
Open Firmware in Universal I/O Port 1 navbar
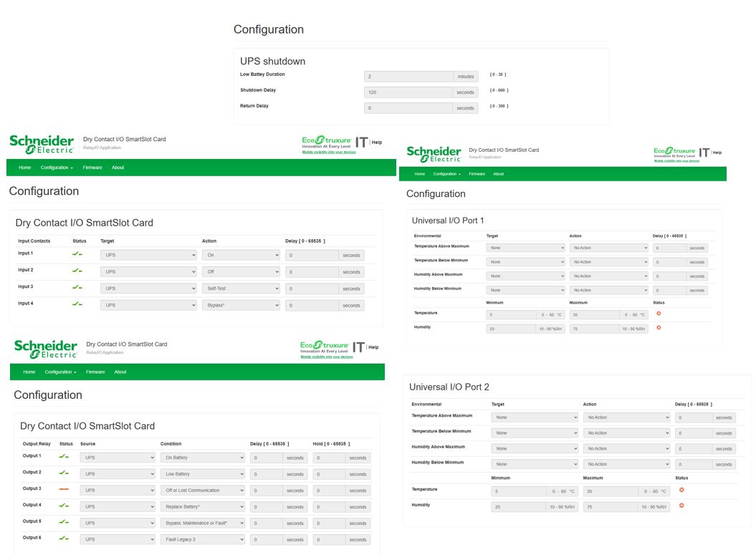pos(477,174)
